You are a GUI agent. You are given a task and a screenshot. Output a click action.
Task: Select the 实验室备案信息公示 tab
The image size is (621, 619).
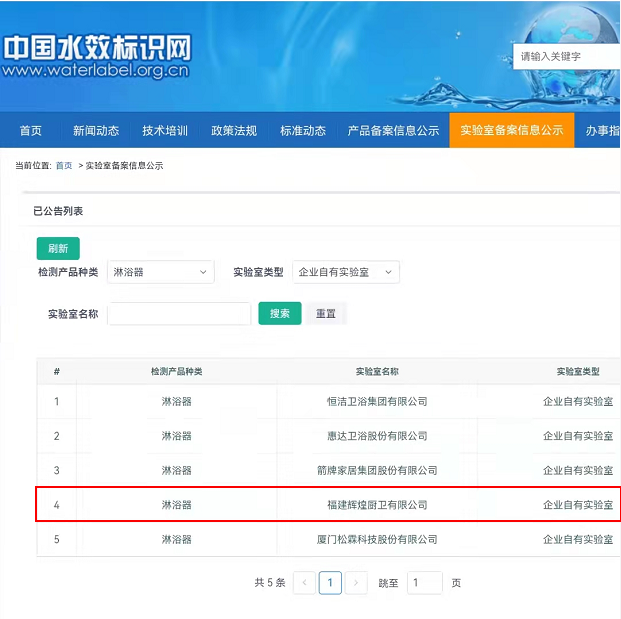click(512, 130)
